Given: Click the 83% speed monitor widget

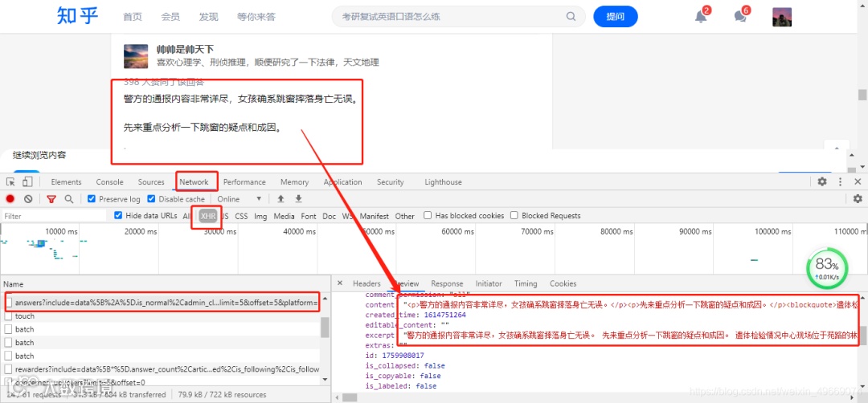Looking at the screenshot, I should [826, 268].
